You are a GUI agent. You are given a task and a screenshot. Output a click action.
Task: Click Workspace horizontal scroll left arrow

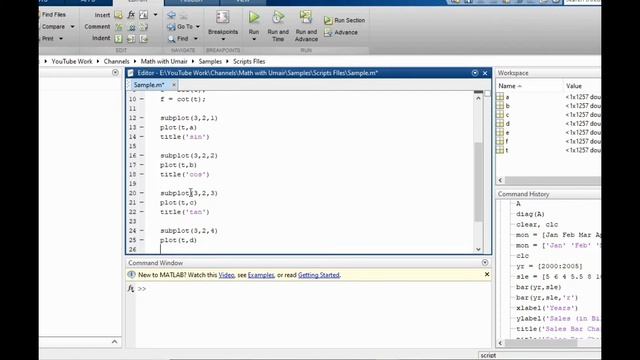click(x=500, y=180)
